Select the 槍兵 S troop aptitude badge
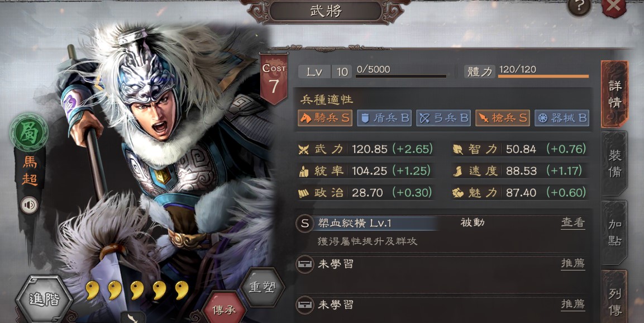The image size is (644, 323). click(x=502, y=118)
